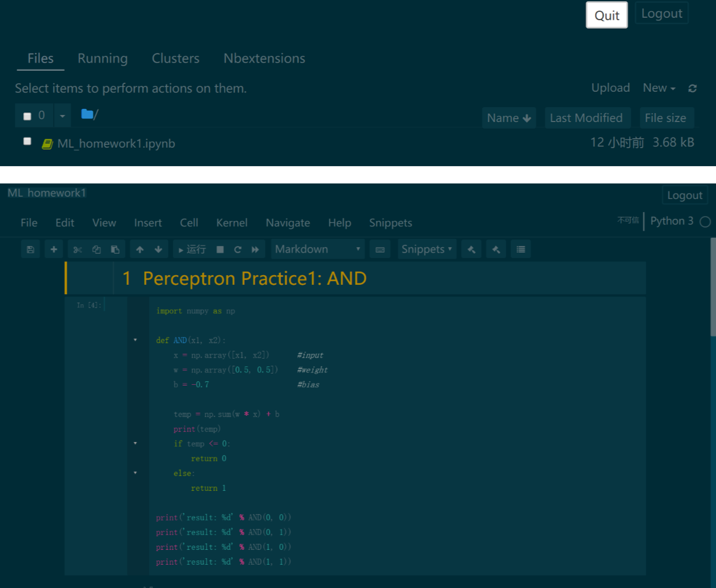Refresh the notebook file list icon

pyautogui.click(x=692, y=88)
